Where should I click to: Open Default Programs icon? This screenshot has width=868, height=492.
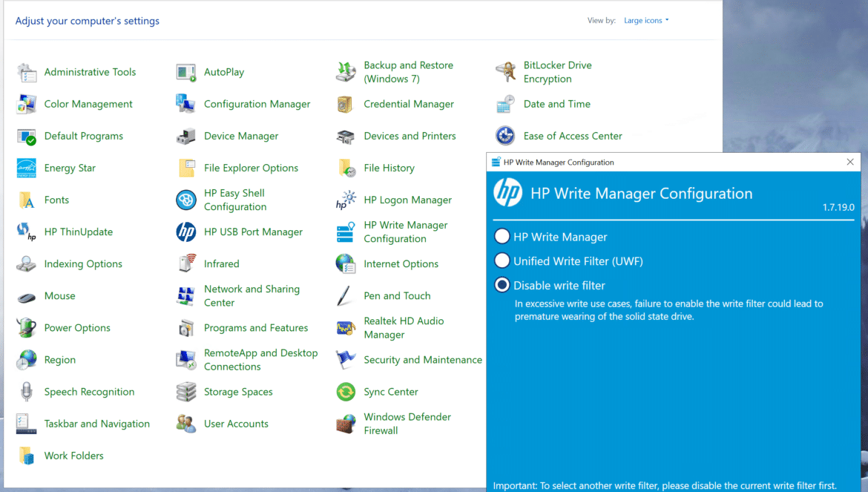coord(27,136)
